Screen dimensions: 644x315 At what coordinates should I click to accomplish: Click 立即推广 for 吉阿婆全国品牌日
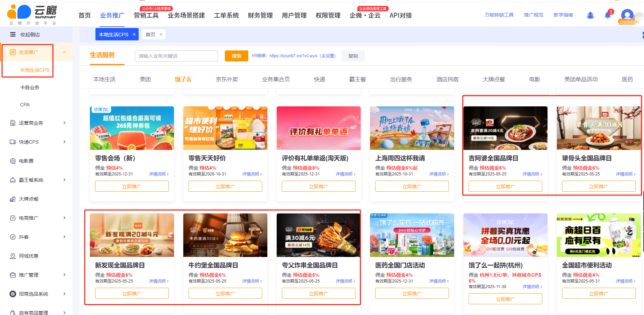505,186
